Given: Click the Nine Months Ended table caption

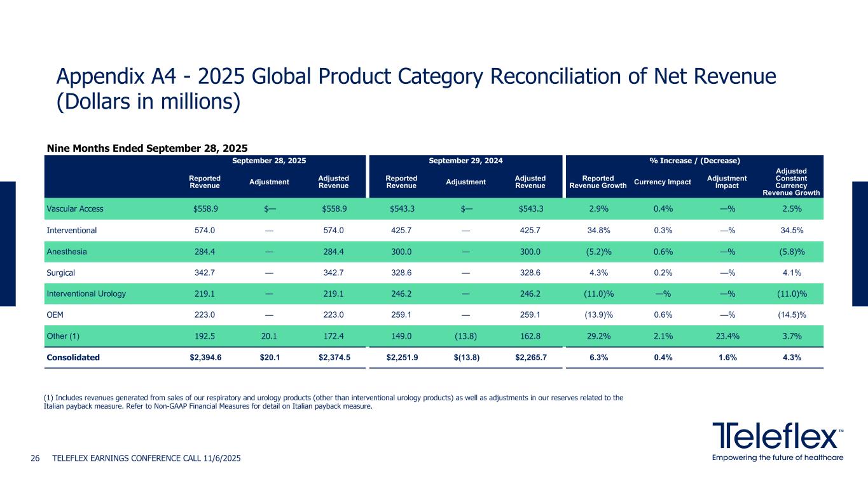Looking at the screenshot, I should click(x=147, y=148).
